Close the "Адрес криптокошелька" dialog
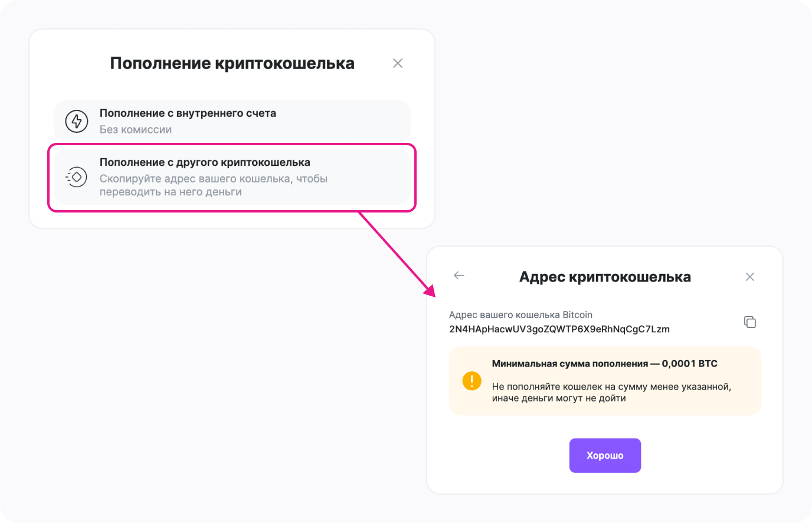The width and height of the screenshot is (812, 523). [750, 277]
